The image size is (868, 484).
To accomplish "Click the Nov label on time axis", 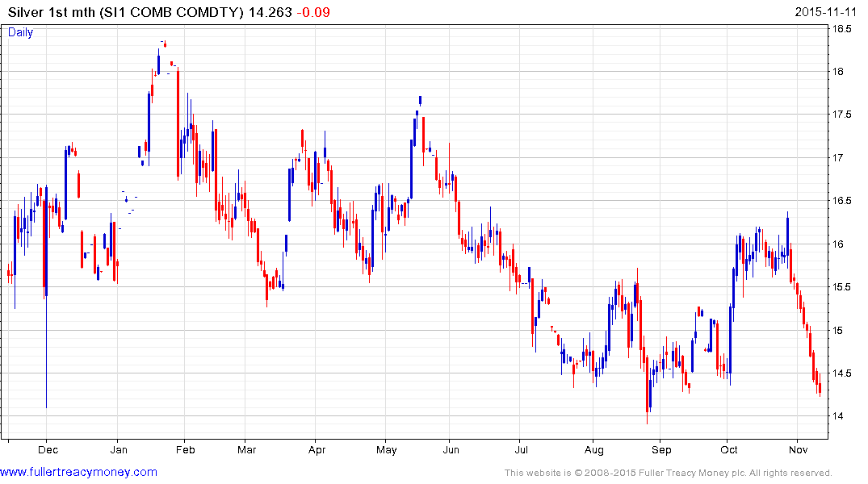I will pyautogui.click(x=799, y=449).
